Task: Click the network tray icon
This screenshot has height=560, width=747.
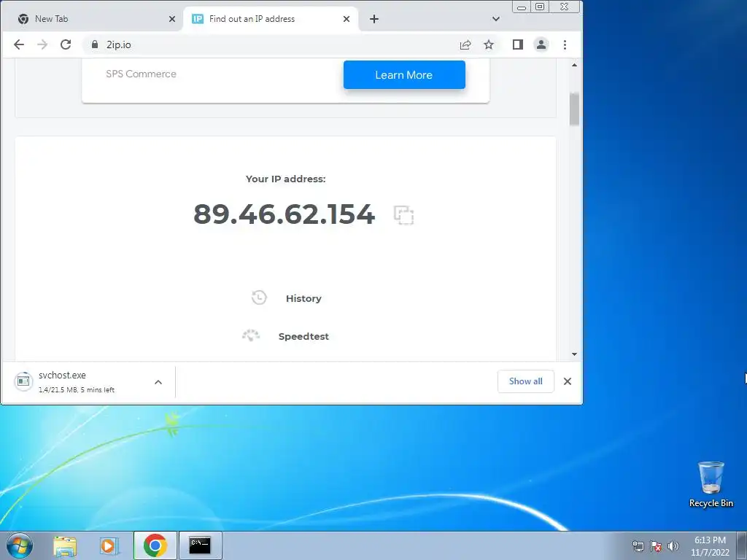Action: [x=638, y=546]
